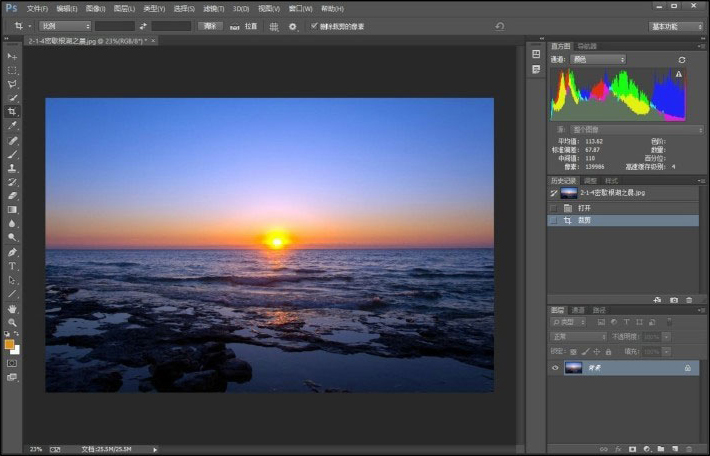Click the orange foreground color swatch

tap(10, 344)
